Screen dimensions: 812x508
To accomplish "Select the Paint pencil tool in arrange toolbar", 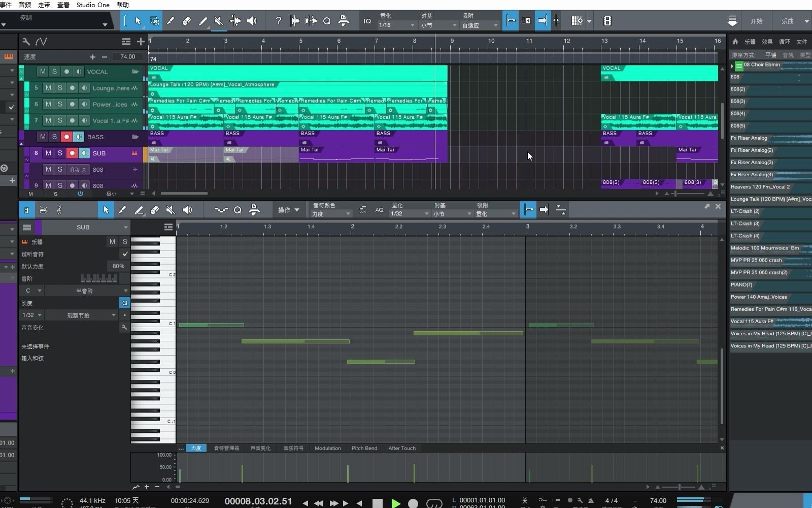I will (202, 21).
